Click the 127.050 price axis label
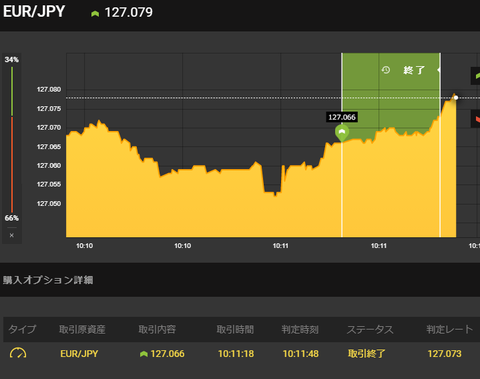 tap(49, 204)
